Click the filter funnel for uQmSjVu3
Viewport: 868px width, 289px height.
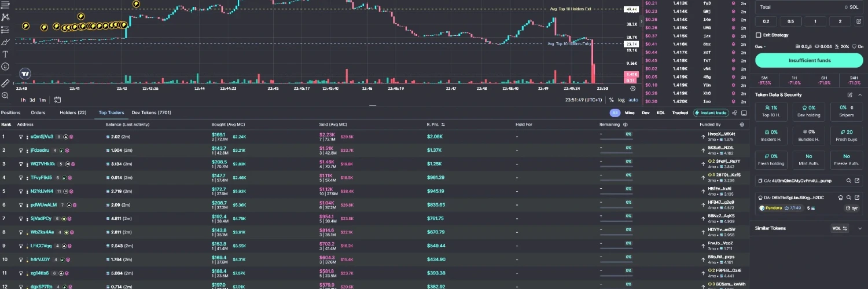click(x=21, y=137)
